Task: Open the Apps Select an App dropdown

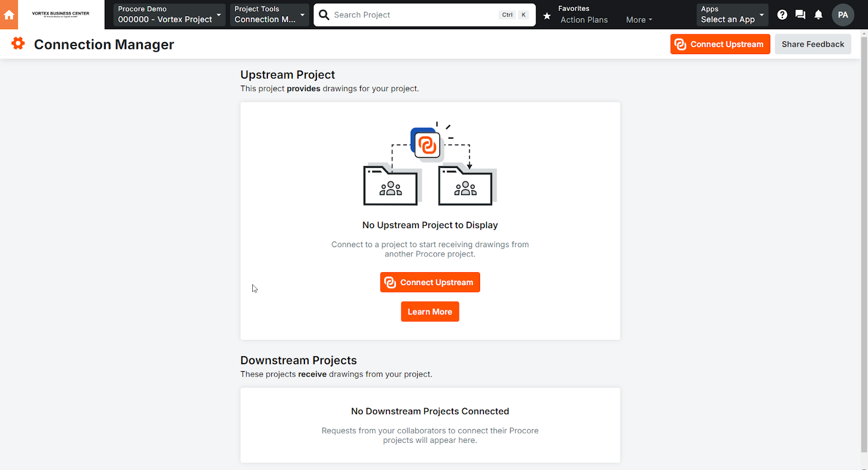Action: click(732, 15)
